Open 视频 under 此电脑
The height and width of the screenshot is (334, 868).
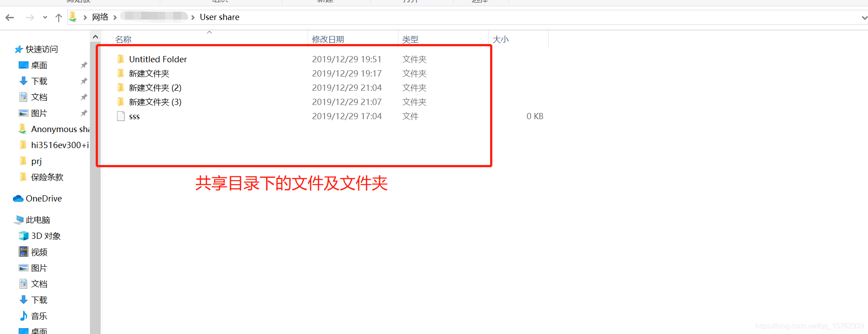coord(39,252)
